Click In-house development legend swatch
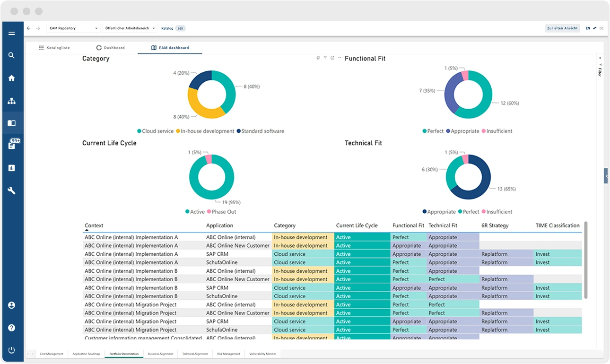Image resolution: width=610 pixels, height=364 pixels. (x=178, y=131)
